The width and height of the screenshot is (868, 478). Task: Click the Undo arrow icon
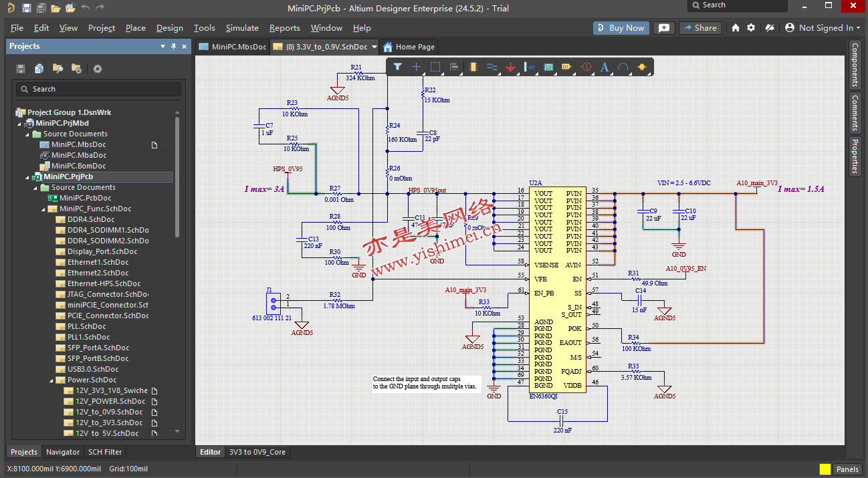pos(85,8)
